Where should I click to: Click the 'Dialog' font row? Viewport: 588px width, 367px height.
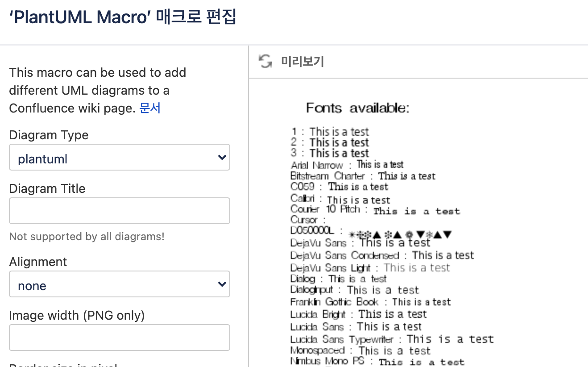tap(339, 279)
